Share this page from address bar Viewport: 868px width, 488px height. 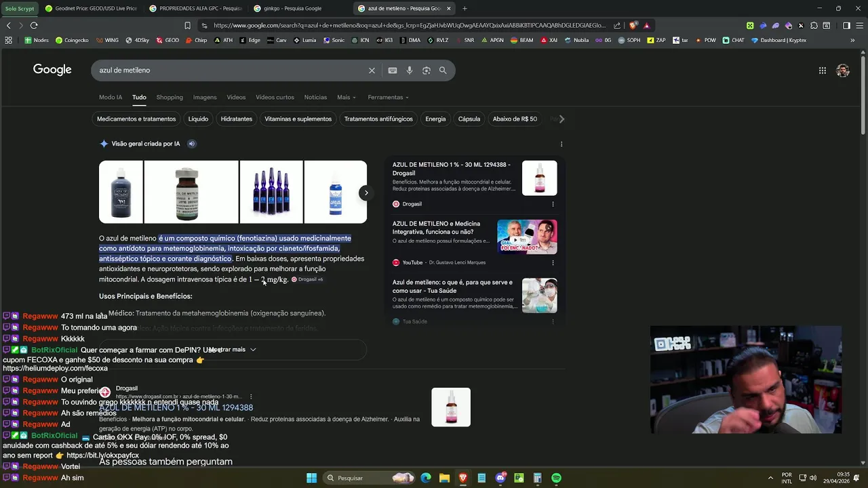pyautogui.click(x=617, y=25)
